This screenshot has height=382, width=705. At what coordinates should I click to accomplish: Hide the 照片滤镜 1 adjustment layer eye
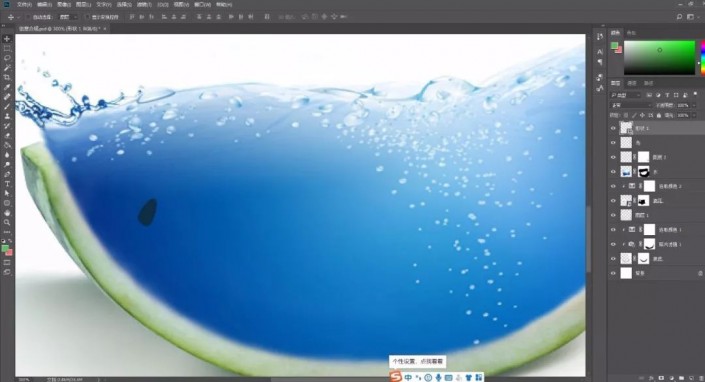tap(613, 244)
